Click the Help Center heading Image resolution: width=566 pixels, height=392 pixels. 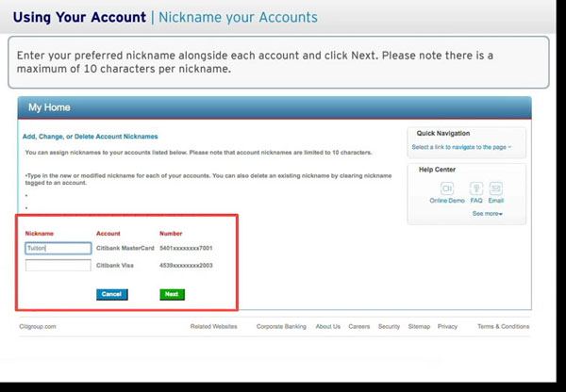(x=437, y=169)
